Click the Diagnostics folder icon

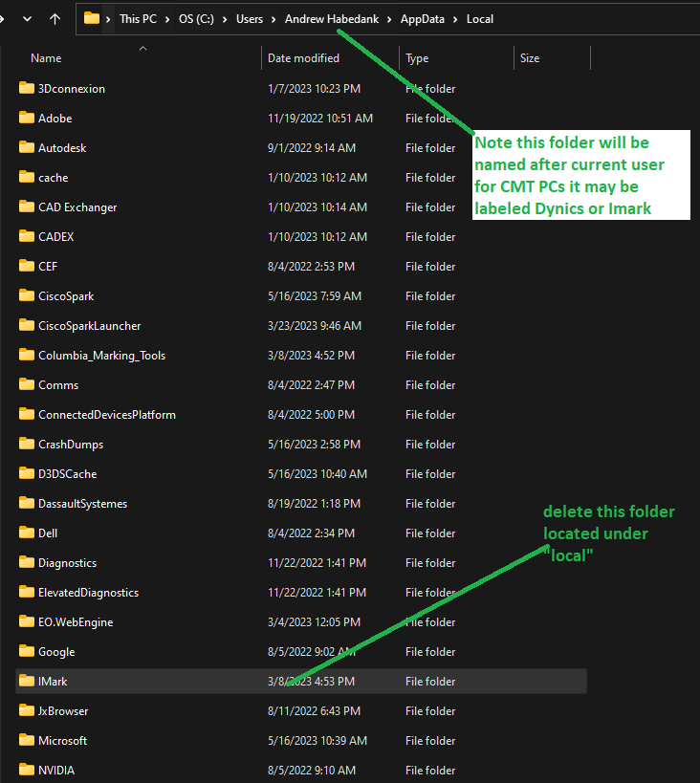[x=27, y=562]
